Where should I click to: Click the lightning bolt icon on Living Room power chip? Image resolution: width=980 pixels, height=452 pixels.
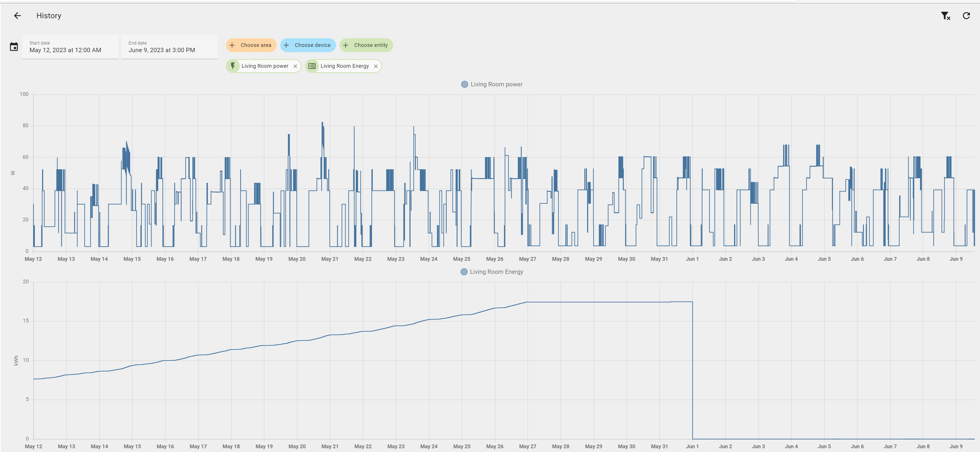point(233,66)
